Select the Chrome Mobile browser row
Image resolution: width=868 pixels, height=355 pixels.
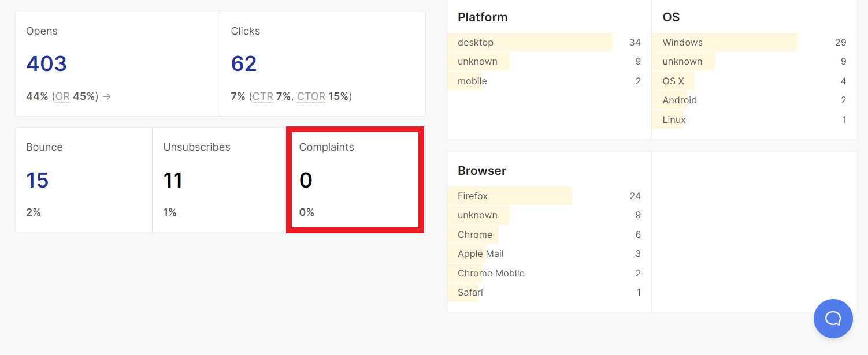549,273
